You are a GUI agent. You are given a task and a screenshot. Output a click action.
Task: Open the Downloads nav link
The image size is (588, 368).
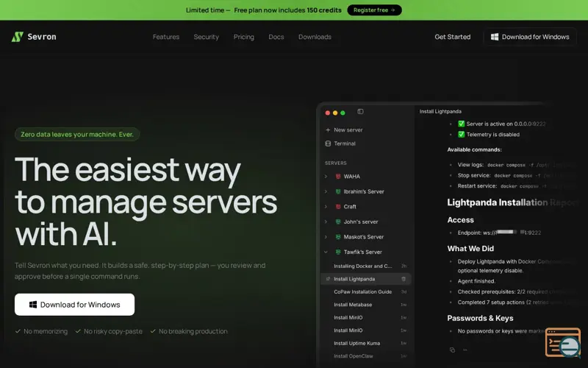coord(315,37)
